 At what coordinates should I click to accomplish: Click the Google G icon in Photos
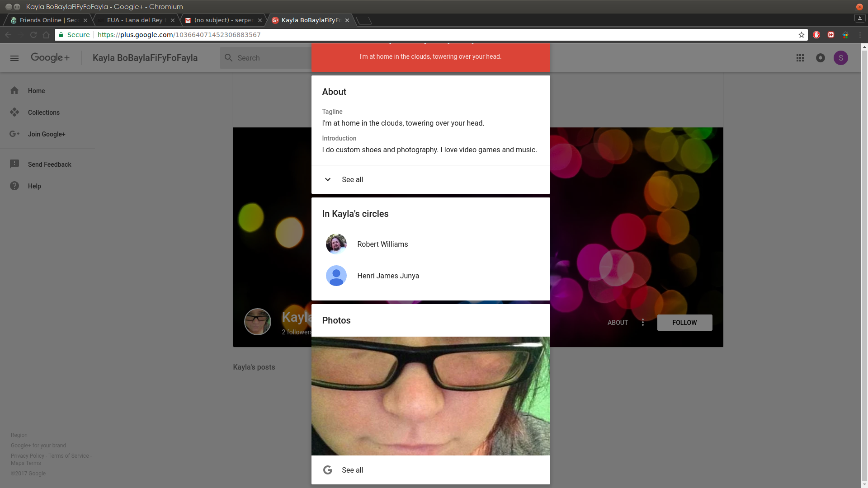tap(328, 470)
